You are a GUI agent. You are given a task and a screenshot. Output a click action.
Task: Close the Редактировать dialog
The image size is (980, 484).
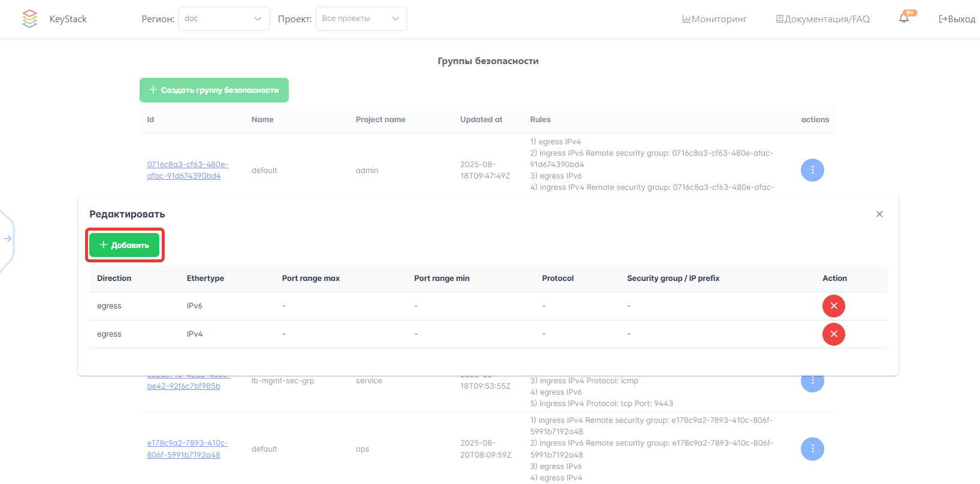[x=879, y=214]
